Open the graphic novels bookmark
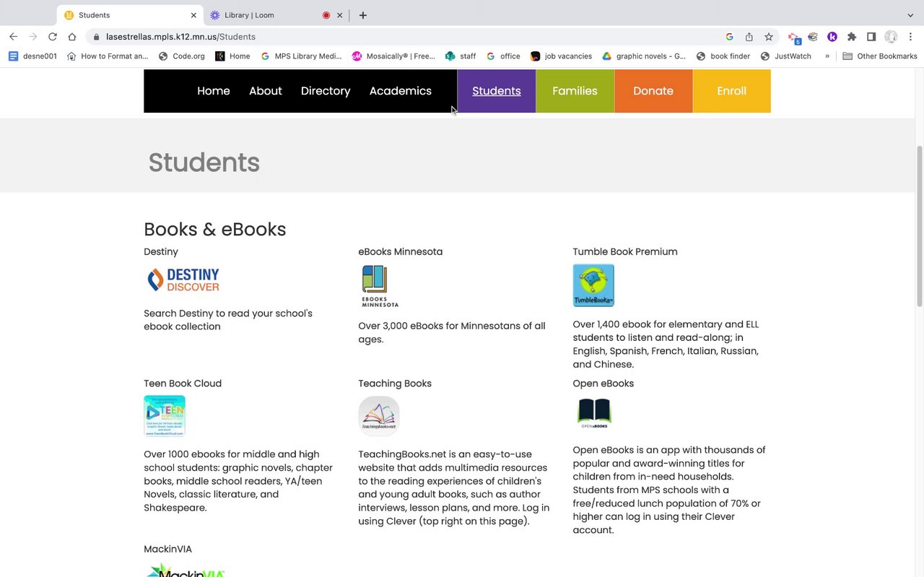 (x=645, y=56)
